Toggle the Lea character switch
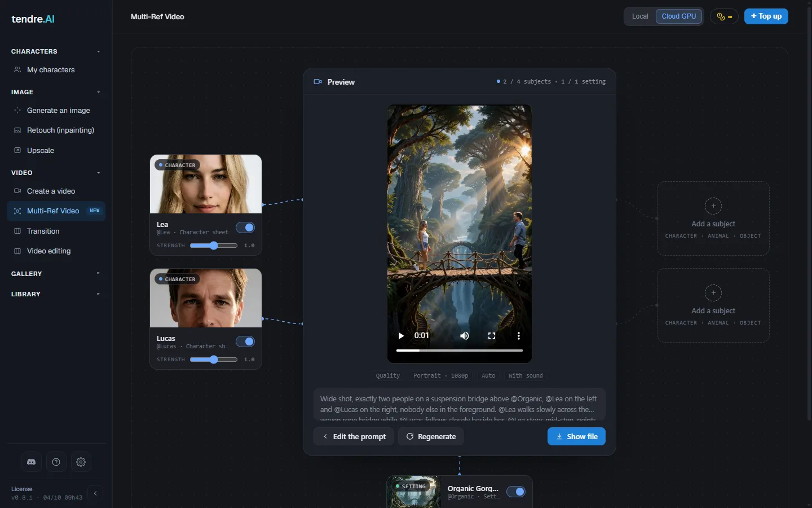Screen dimensions: 812x508 pyautogui.click(x=245, y=227)
